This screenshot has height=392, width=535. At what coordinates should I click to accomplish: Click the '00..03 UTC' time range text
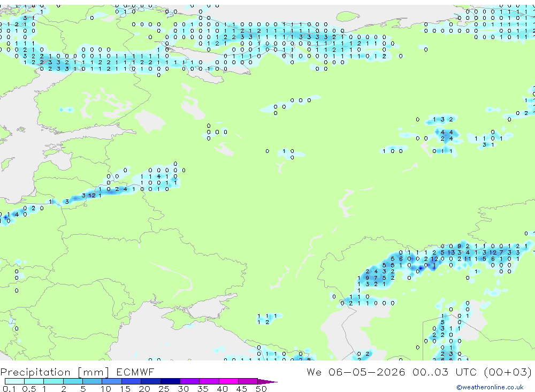coord(444,372)
